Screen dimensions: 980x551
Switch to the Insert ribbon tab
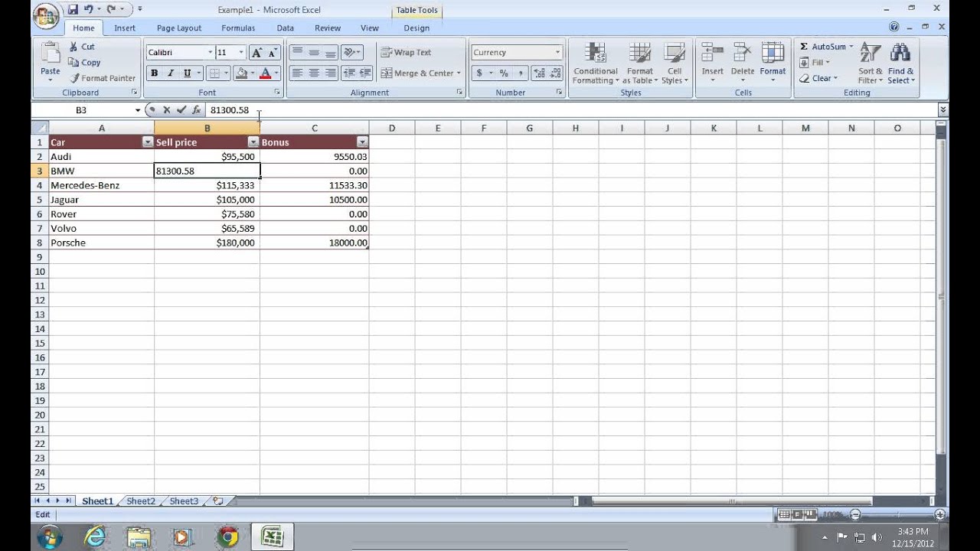[125, 28]
